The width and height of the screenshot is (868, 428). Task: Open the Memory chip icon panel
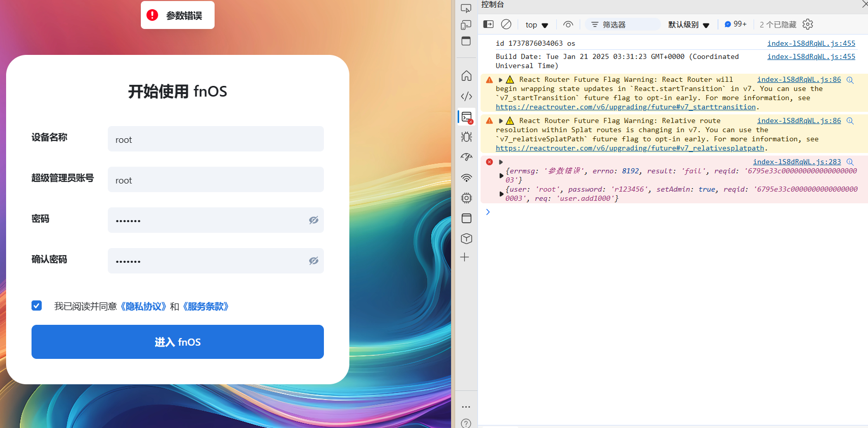coord(466,198)
